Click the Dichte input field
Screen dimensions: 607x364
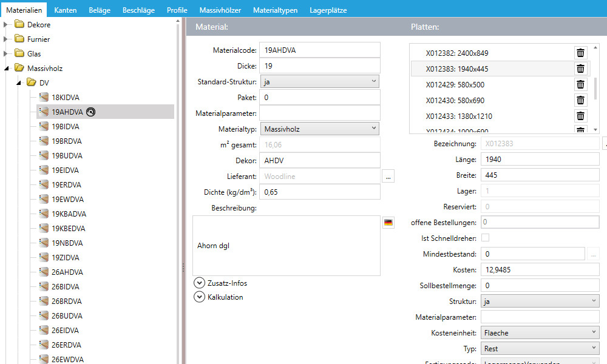(x=320, y=192)
